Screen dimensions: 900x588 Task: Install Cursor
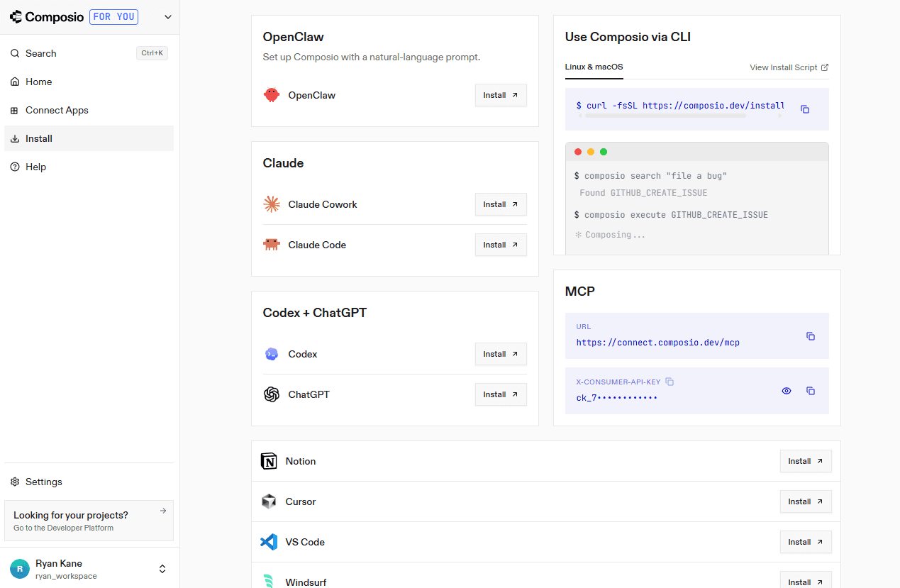click(x=806, y=501)
